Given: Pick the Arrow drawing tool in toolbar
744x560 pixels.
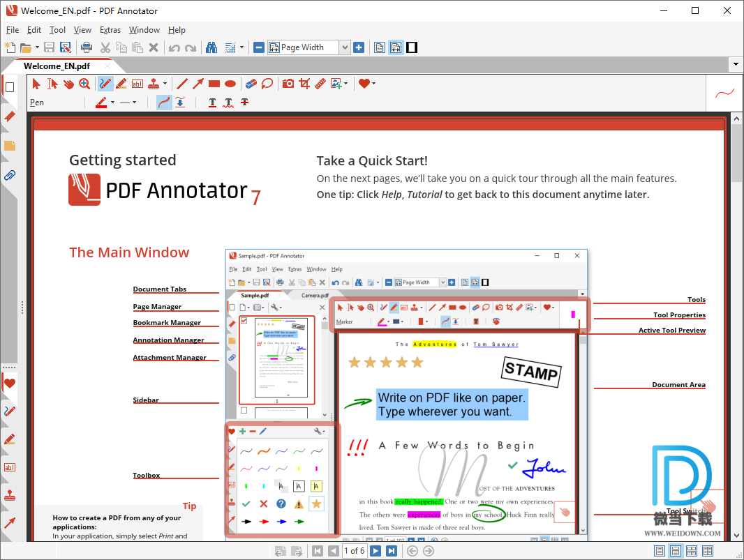Looking at the screenshot, I should pyautogui.click(x=198, y=84).
